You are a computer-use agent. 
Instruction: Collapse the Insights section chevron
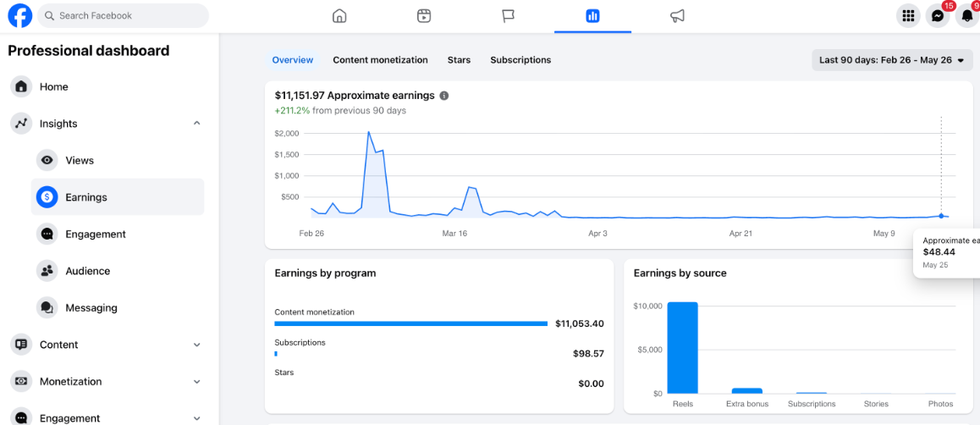pos(197,124)
